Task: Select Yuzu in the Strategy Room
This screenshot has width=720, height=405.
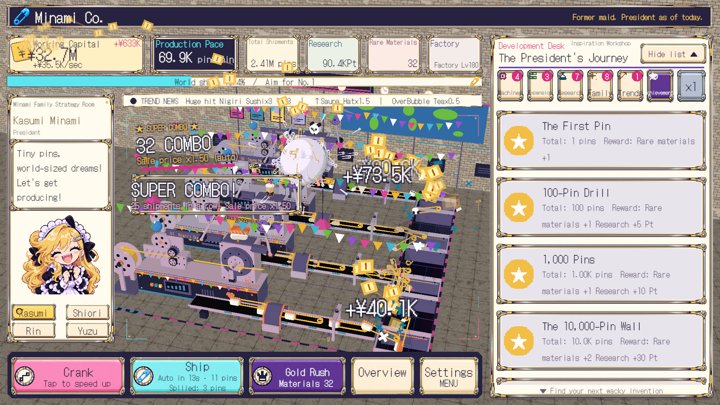Action: click(87, 330)
